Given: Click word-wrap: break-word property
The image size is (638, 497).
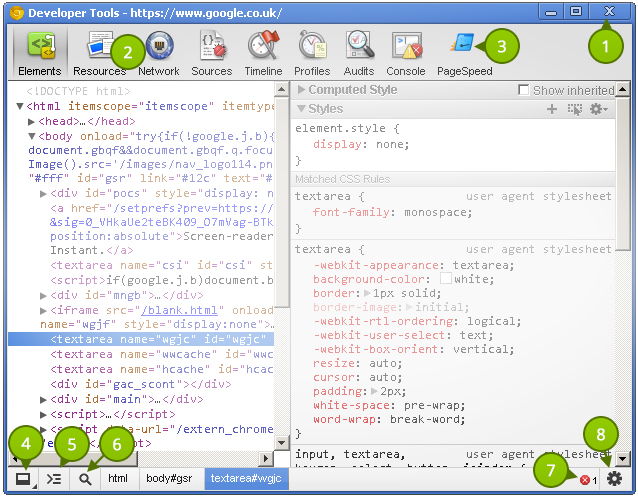Looking at the screenshot, I should pos(389,419).
